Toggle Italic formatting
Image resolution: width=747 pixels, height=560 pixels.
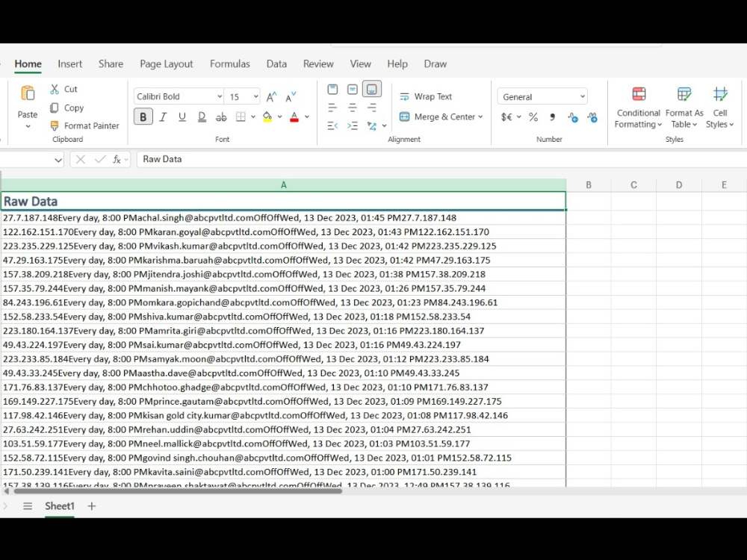click(163, 117)
